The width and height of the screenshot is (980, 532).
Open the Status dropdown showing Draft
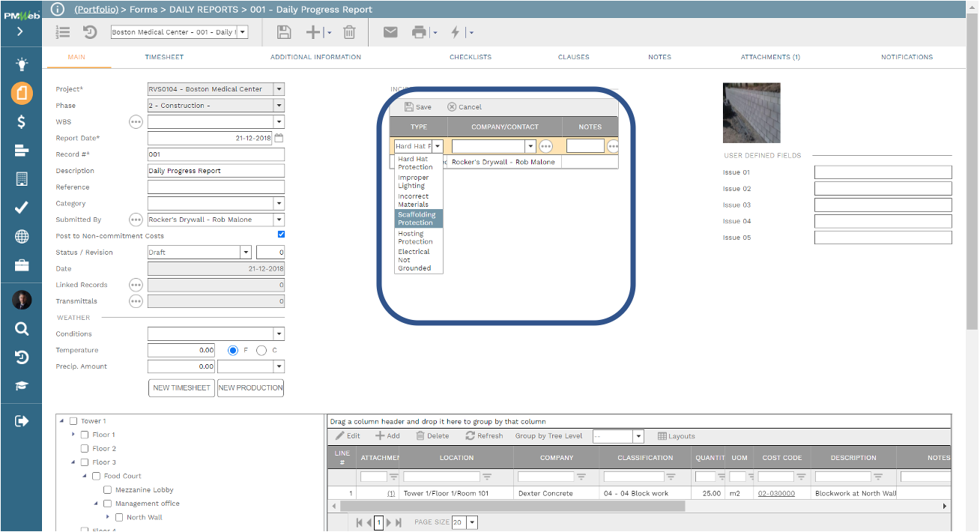pos(245,253)
